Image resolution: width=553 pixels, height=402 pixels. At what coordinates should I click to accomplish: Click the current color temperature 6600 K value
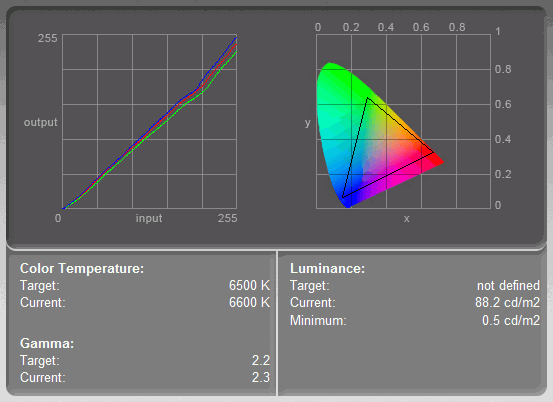(x=249, y=303)
